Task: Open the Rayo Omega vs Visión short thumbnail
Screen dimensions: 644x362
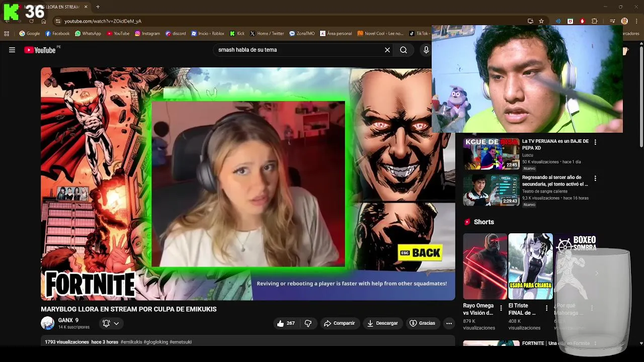Action: 485,266
